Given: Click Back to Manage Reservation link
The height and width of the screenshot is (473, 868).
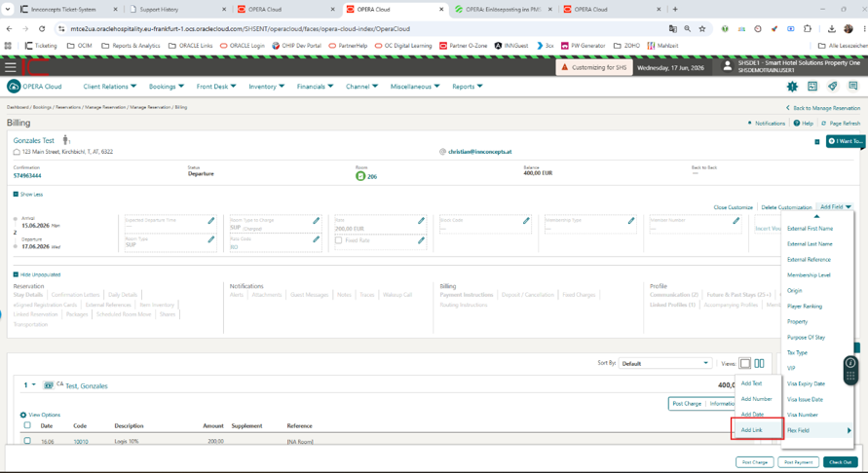Looking at the screenshot, I should tap(823, 108).
